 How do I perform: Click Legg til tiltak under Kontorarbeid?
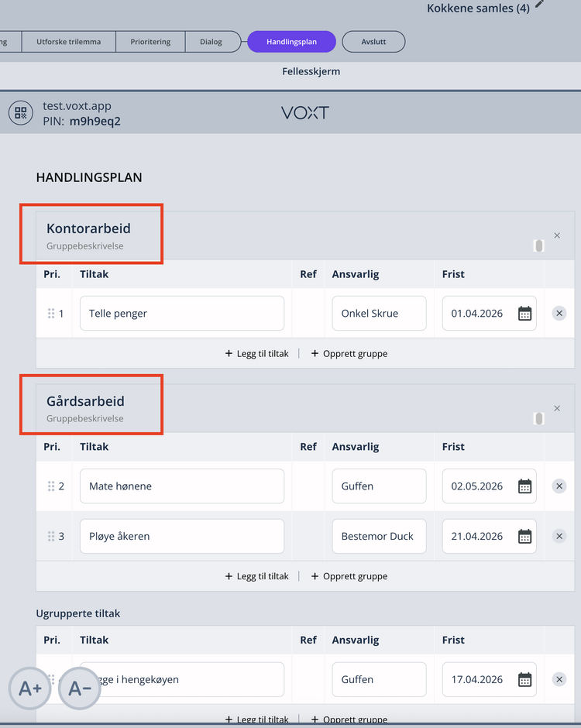pyautogui.click(x=257, y=353)
